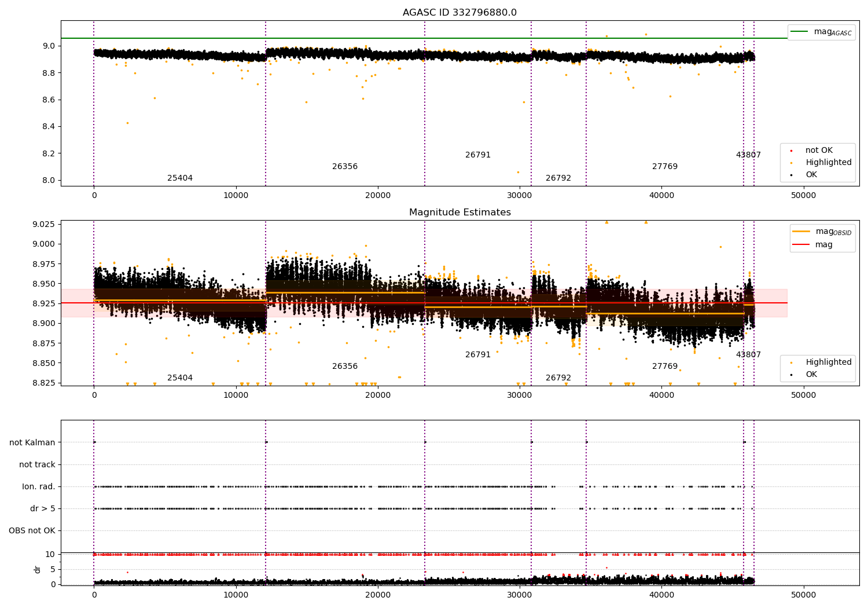This screenshot has height=608, width=868.
Task: Click x-tick 30000 under Magnitude Estimates plot
Action: 520,395
